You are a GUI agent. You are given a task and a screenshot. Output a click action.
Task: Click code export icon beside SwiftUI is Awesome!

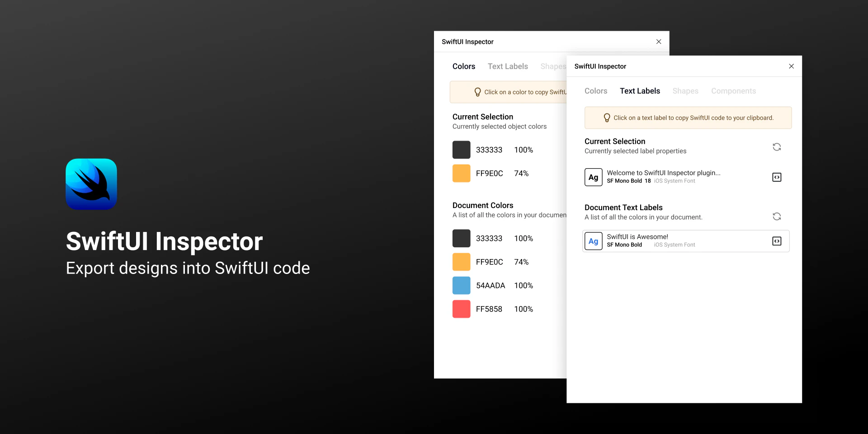pyautogui.click(x=776, y=241)
